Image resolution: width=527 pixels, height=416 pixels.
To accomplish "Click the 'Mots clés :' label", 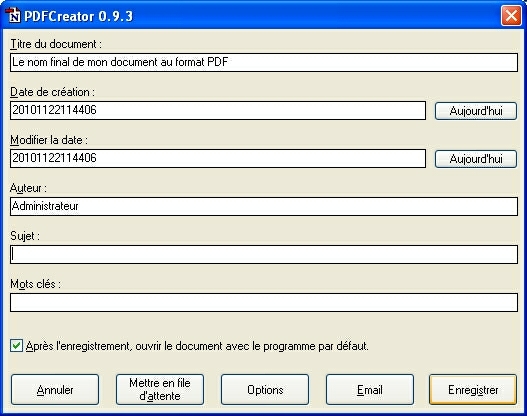I will [36, 284].
